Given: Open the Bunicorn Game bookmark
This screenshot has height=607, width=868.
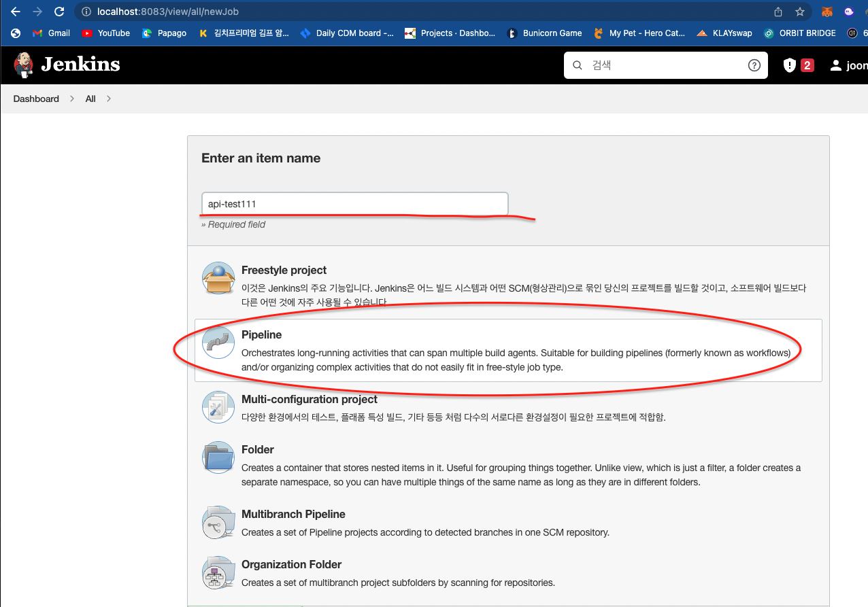Looking at the screenshot, I should click(544, 33).
